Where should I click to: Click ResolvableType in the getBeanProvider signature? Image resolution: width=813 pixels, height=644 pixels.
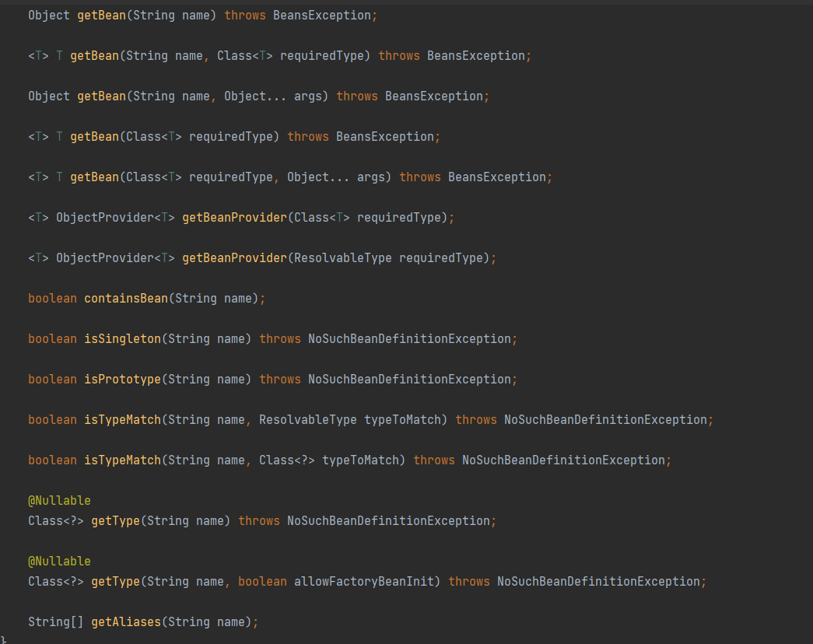342,258
